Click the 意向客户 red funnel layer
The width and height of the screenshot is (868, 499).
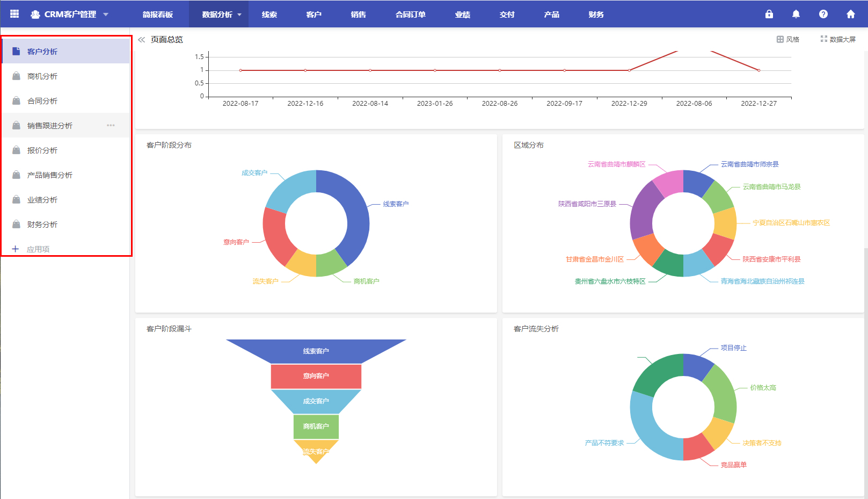click(316, 376)
